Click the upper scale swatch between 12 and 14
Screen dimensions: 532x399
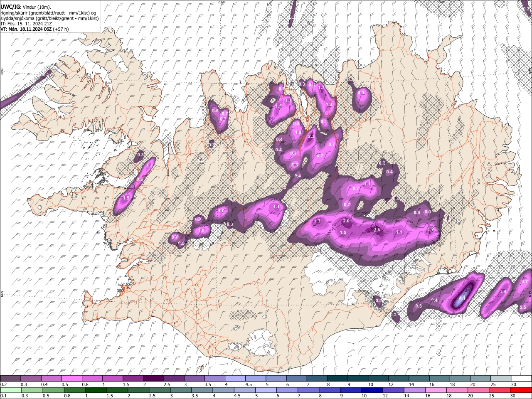(398, 379)
